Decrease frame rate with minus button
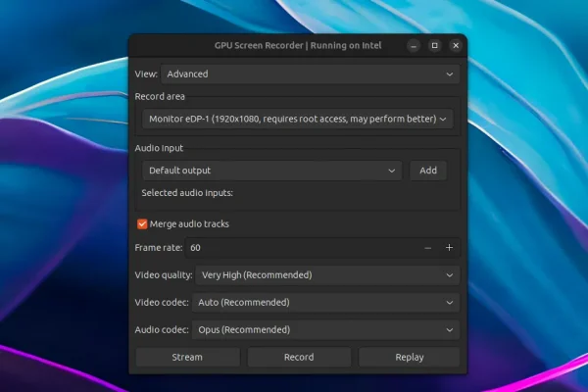Viewport: 588px width, 392px height. coord(427,248)
